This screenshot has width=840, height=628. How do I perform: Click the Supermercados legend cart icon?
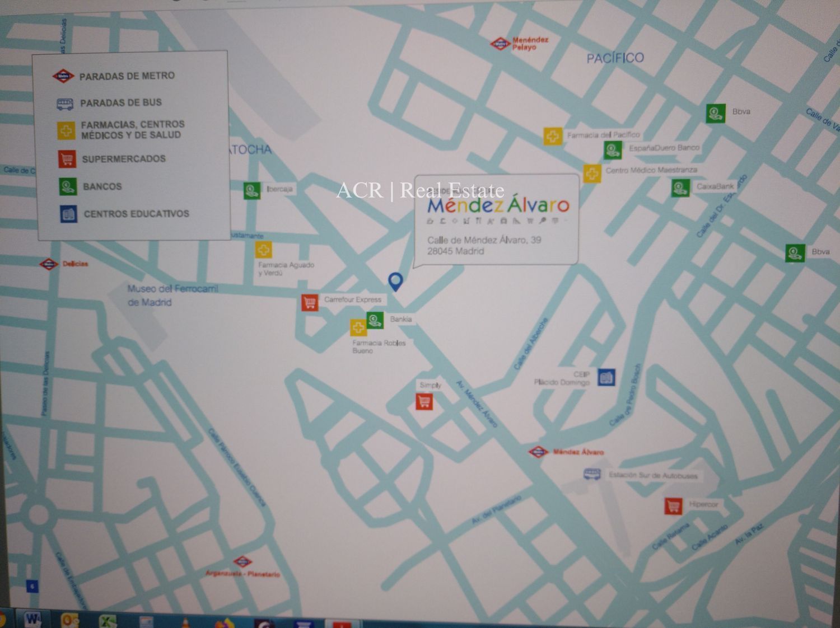[x=67, y=159]
